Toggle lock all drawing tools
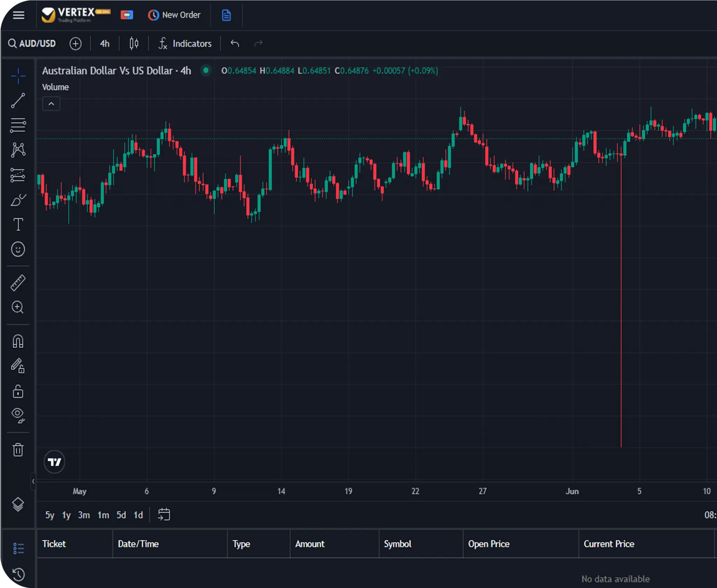The image size is (717, 588). [18, 391]
